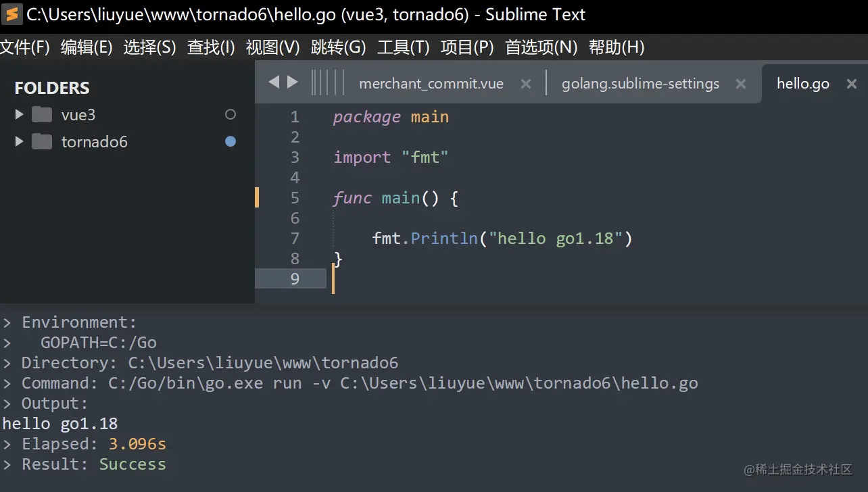Expand the tornado6 folder tree

19,142
